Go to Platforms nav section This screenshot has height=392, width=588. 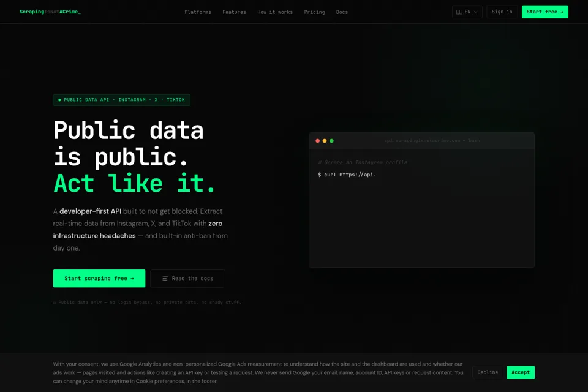(198, 12)
